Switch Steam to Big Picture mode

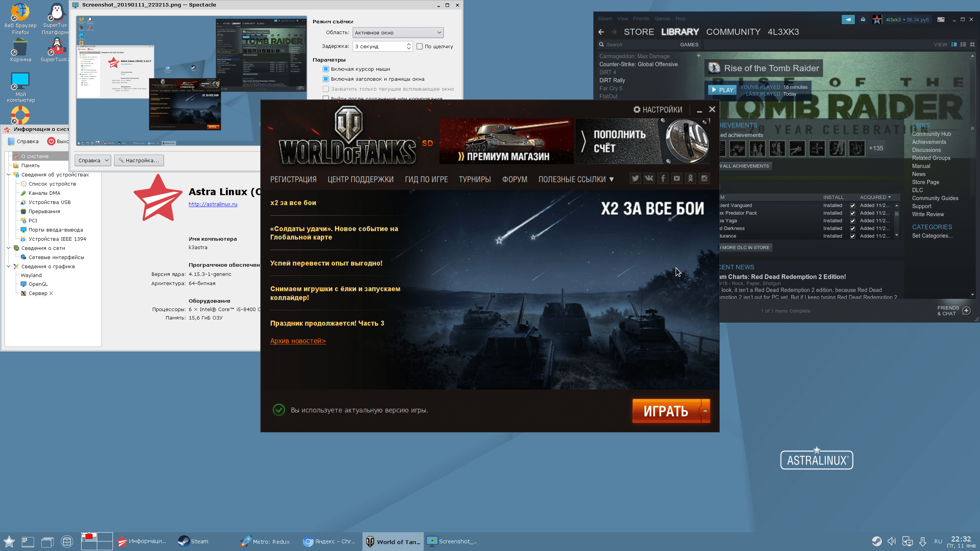tap(941, 20)
